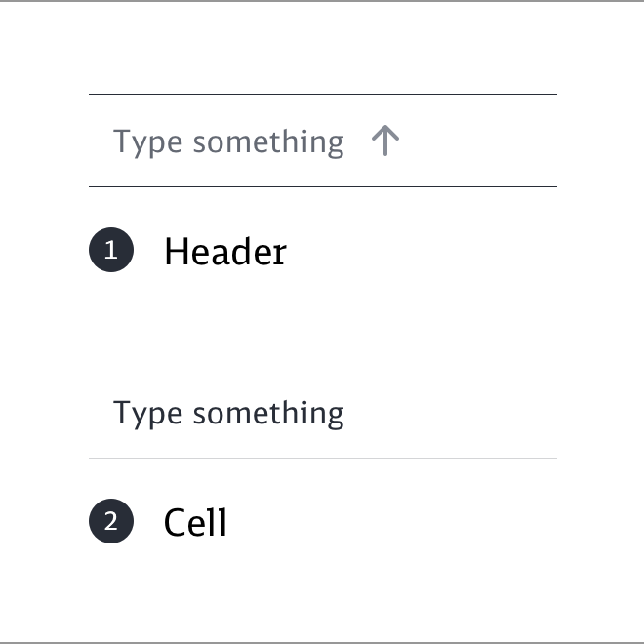Click the number 2 circle badge

click(x=111, y=522)
